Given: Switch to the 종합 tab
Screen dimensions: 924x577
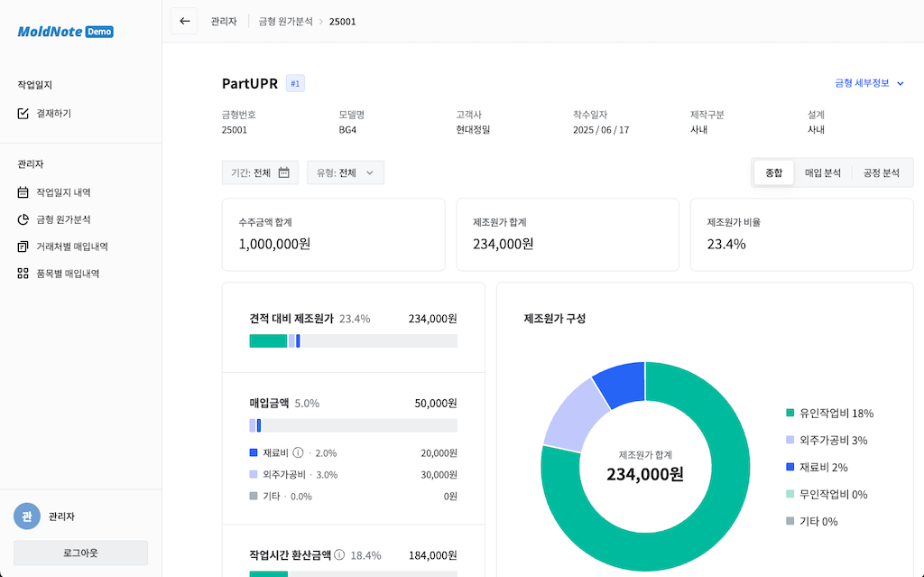Looking at the screenshot, I should click(x=773, y=172).
